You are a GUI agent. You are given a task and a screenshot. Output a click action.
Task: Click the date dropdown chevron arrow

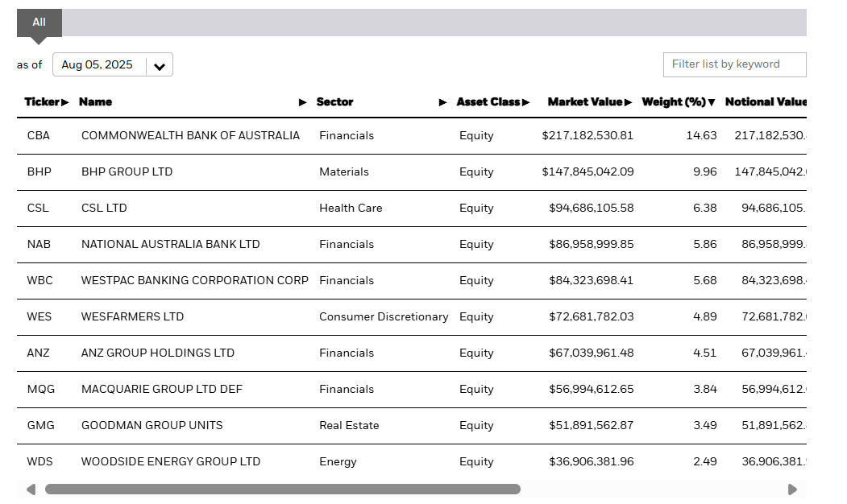(160, 66)
